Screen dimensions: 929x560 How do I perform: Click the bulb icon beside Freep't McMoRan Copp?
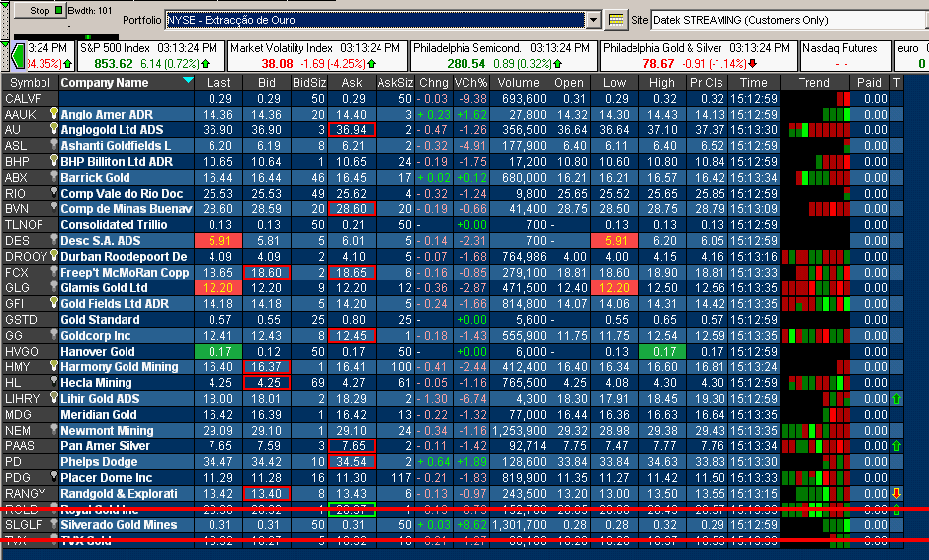click(54, 272)
